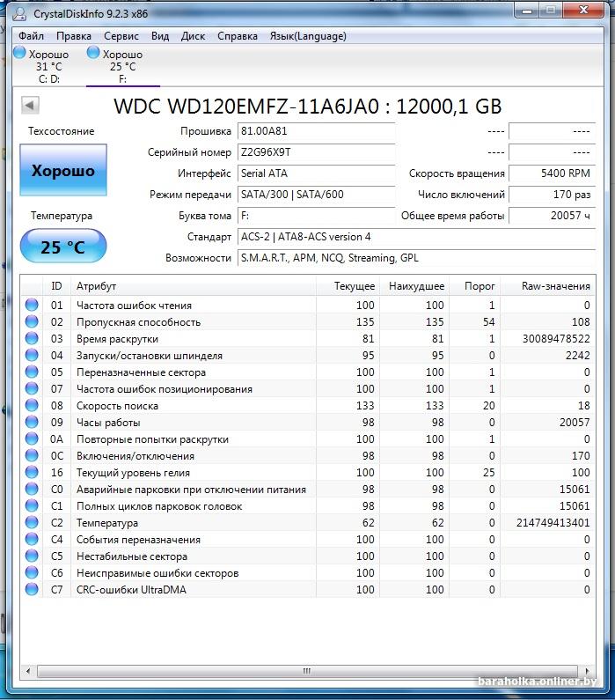615x700 pixels.
Task: Click status icon for C1 Полных циклов парковок
Action: click(x=32, y=505)
